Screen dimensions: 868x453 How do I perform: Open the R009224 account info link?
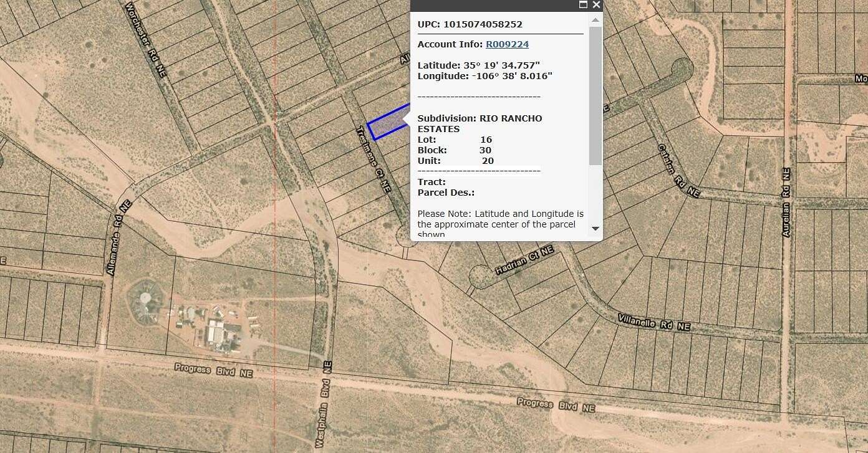[506, 44]
